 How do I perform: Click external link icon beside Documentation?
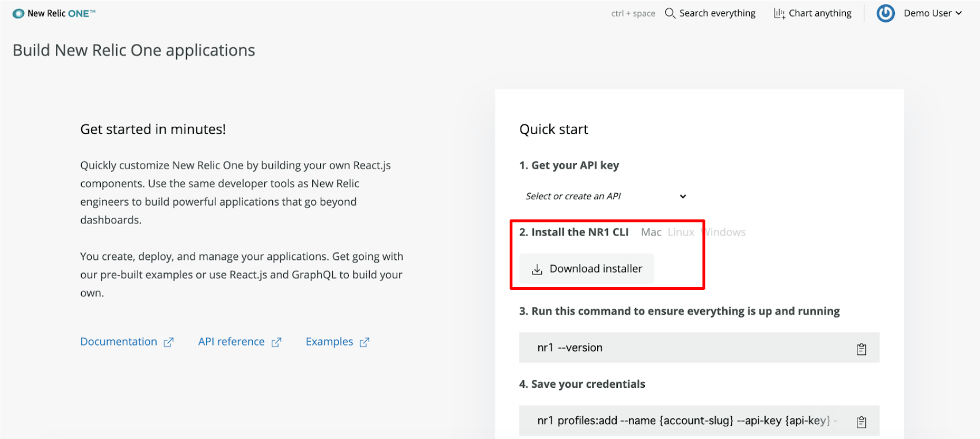pyautogui.click(x=168, y=342)
